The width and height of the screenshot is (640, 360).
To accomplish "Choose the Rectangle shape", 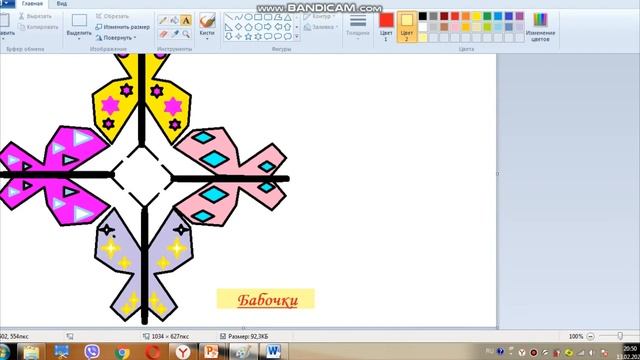I will click(258, 17).
